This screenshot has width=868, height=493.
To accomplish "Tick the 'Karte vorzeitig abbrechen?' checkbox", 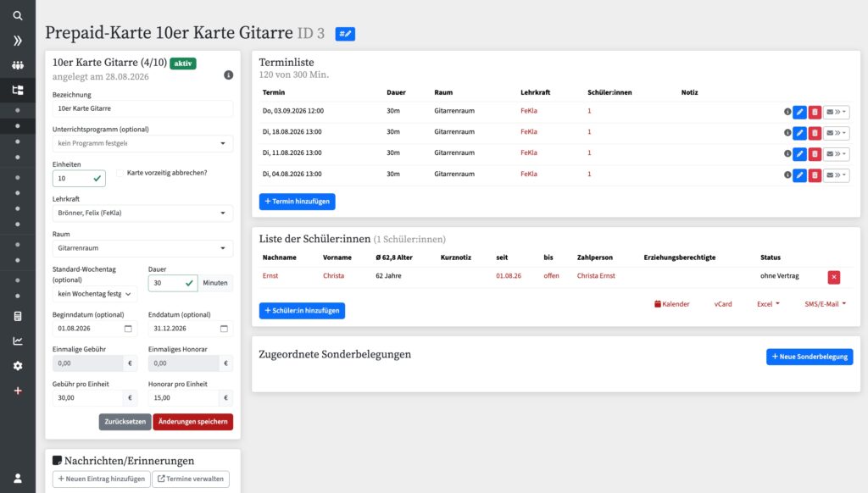I will 120,173.
